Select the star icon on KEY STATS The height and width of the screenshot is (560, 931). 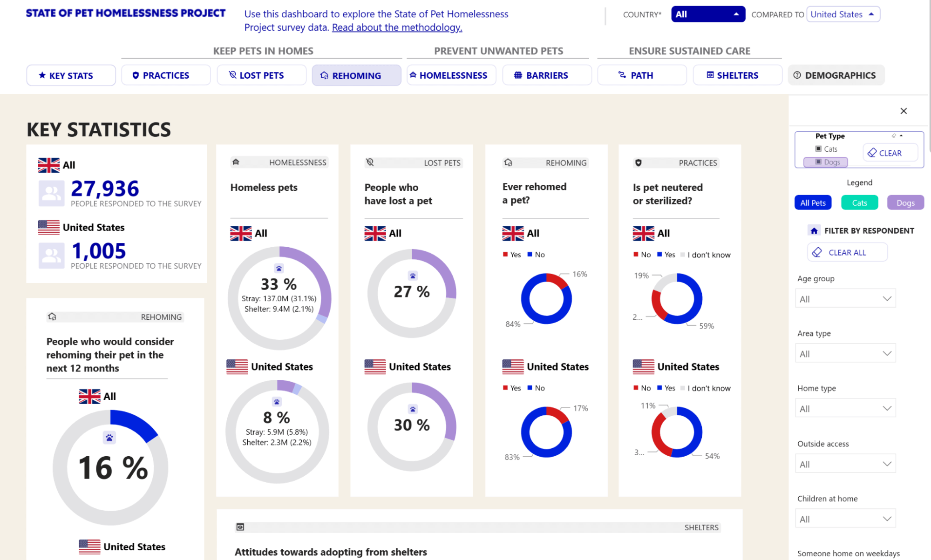point(42,75)
